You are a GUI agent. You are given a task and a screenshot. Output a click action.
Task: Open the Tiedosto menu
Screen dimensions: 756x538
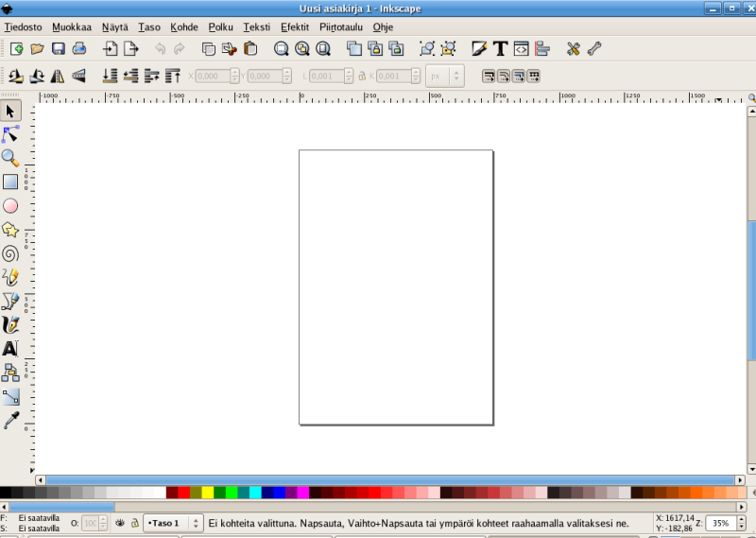[x=23, y=27]
